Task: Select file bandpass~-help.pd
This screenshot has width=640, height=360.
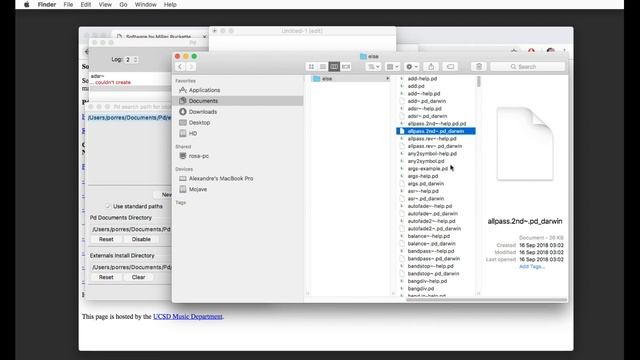Action: click(x=431, y=251)
